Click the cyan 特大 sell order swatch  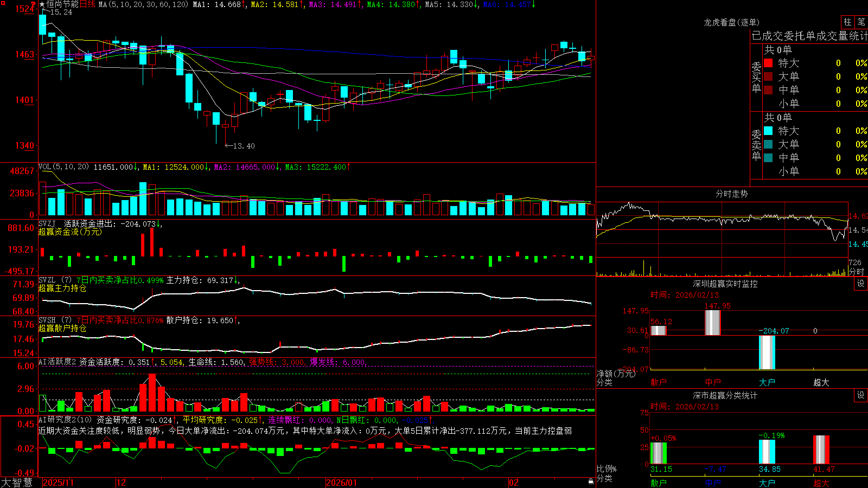point(768,131)
